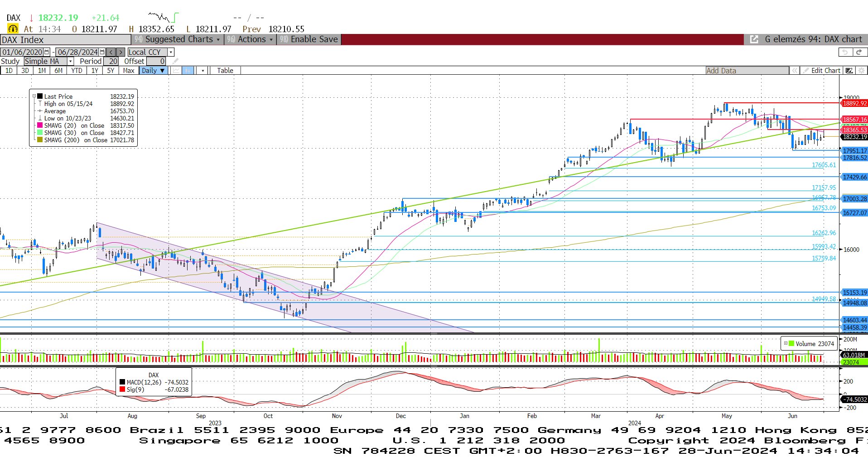This screenshot has height=476, width=868.
Task: Click the 17429.66 support level label
Action: tap(854, 177)
